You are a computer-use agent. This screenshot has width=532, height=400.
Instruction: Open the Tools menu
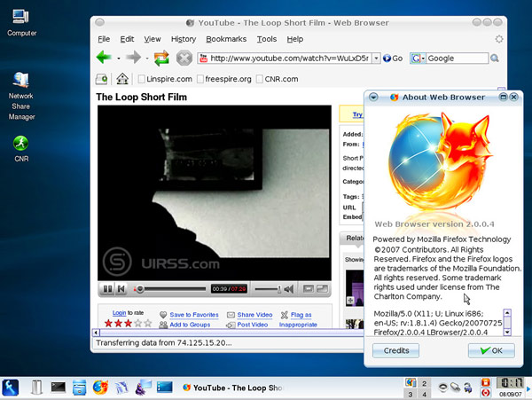(266, 39)
